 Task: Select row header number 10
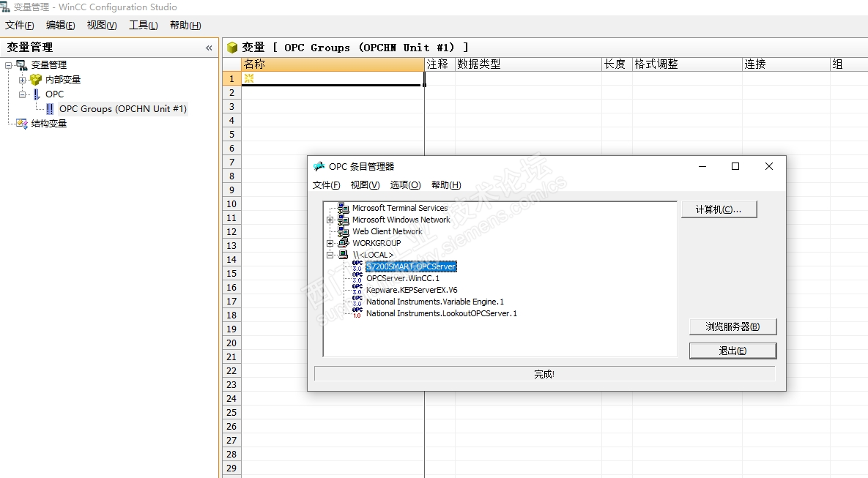pyautogui.click(x=231, y=204)
